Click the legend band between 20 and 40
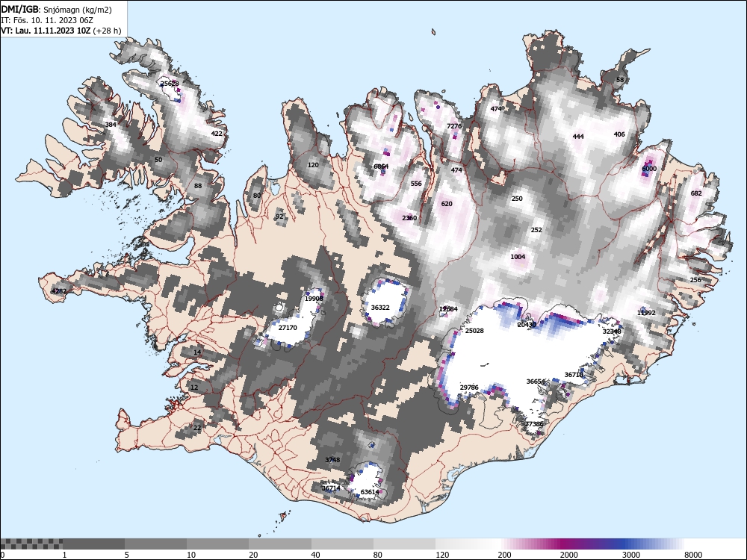 tap(280, 544)
